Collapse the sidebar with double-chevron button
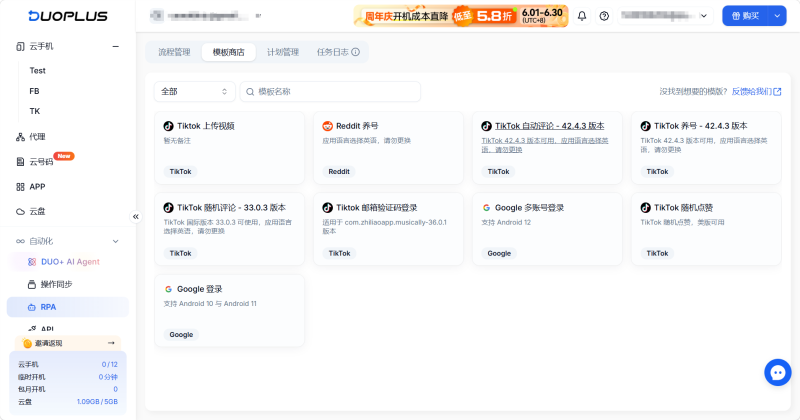 point(136,216)
